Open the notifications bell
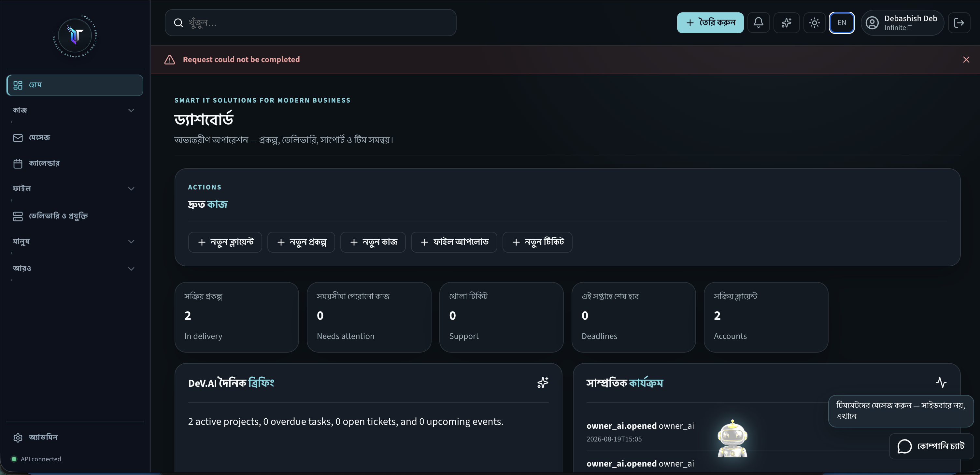Image resolution: width=980 pixels, height=475 pixels. [x=758, y=23]
